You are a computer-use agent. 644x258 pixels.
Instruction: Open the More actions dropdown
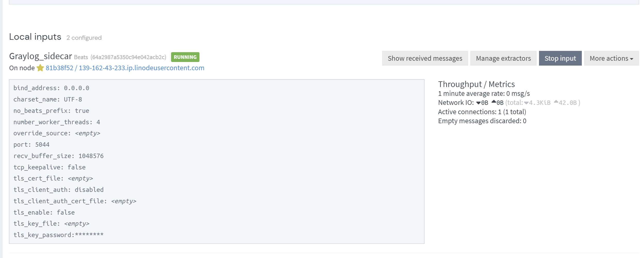[x=611, y=58]
